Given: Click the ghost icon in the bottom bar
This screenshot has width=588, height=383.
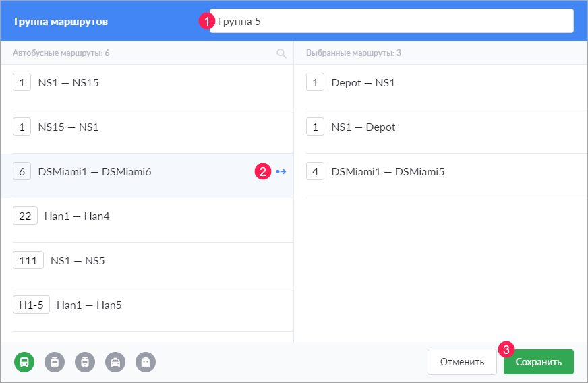Looking at the screenshot, I should pos(146,362).
